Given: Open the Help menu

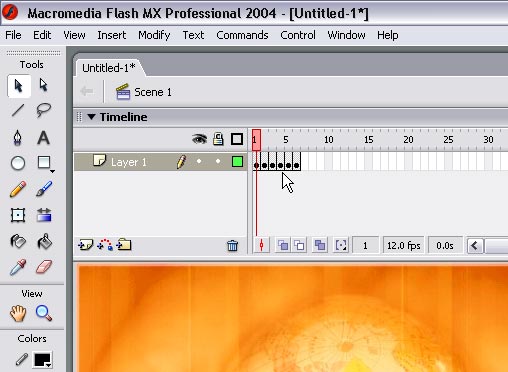Looking at the screenshot, I should [388, 35].
